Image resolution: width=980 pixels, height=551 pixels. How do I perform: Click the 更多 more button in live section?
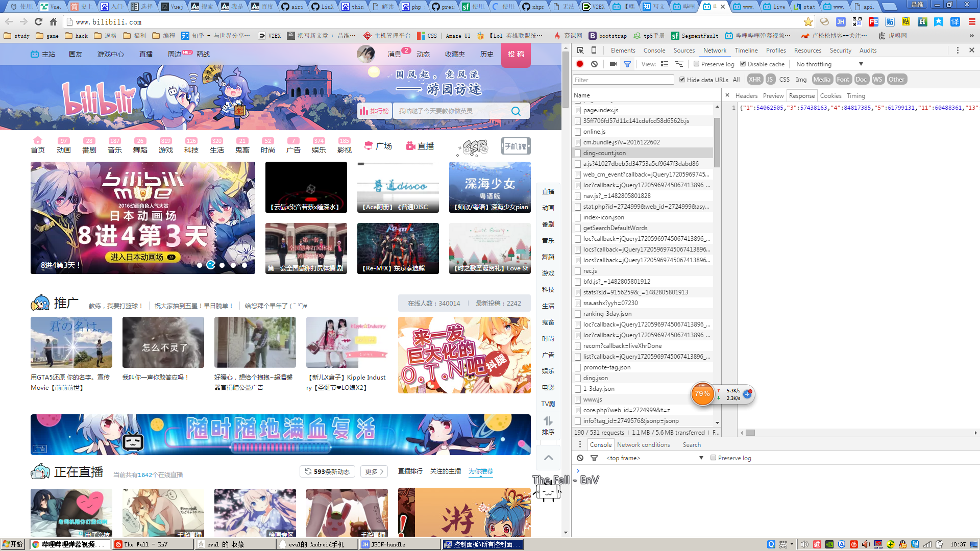(x=374, y=471)
